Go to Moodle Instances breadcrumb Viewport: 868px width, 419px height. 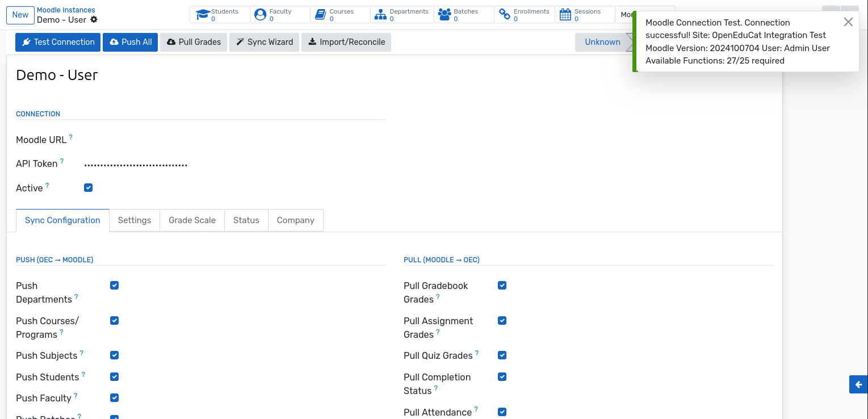click(x=66, y=10)
